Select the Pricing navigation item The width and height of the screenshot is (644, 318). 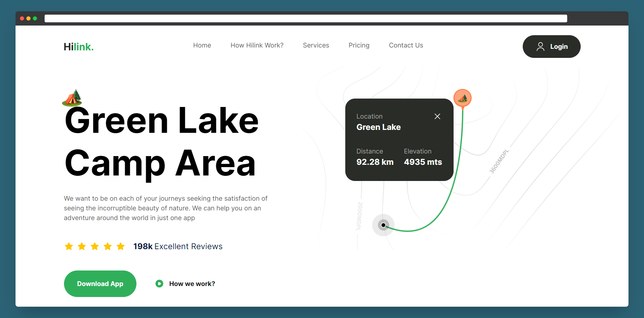click(x=359, y=45)
